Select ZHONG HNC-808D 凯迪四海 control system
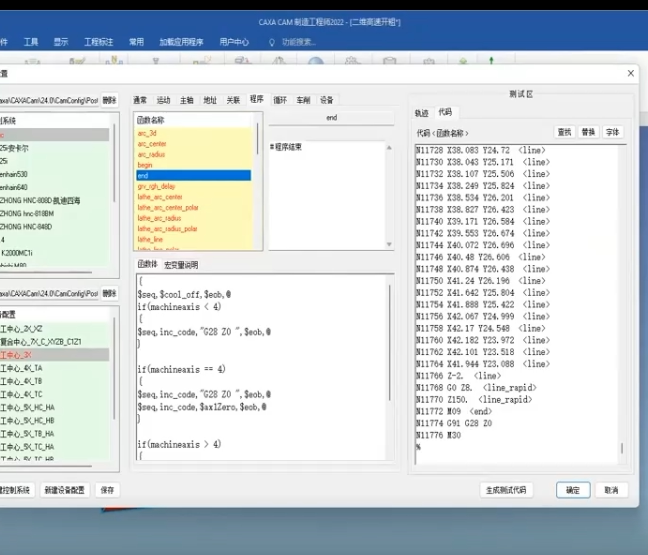 55,200
